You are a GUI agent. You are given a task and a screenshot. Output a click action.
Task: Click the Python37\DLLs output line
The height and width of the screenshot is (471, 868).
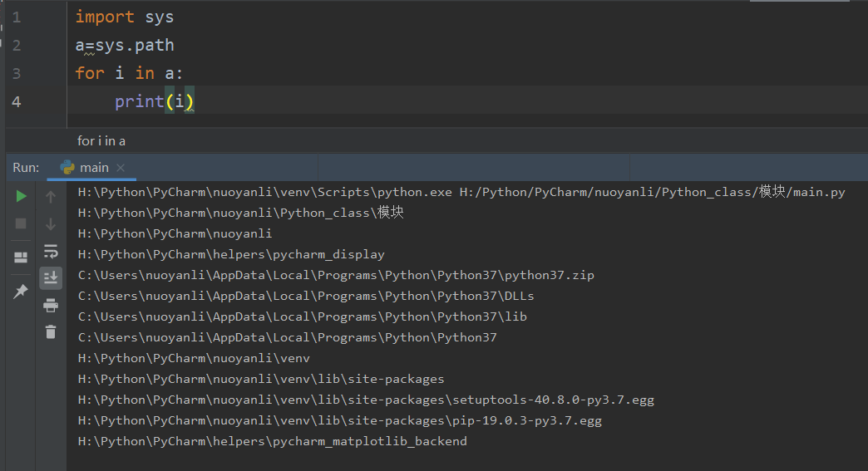[306, 296]
